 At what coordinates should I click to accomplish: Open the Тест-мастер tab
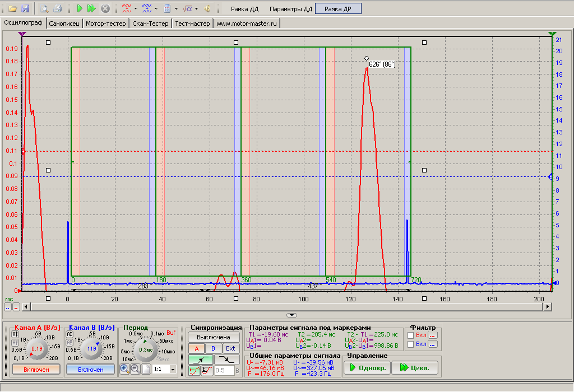click(193, 24)
